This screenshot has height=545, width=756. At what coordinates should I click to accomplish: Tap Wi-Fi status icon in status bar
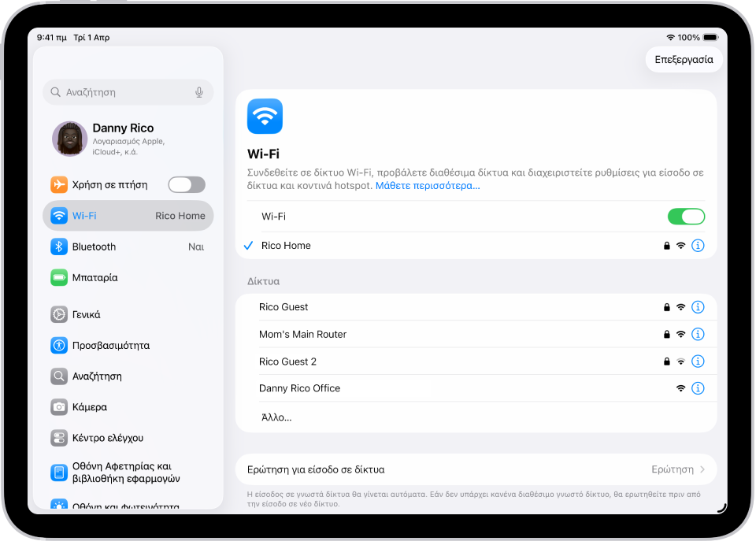tap(670, 38)
